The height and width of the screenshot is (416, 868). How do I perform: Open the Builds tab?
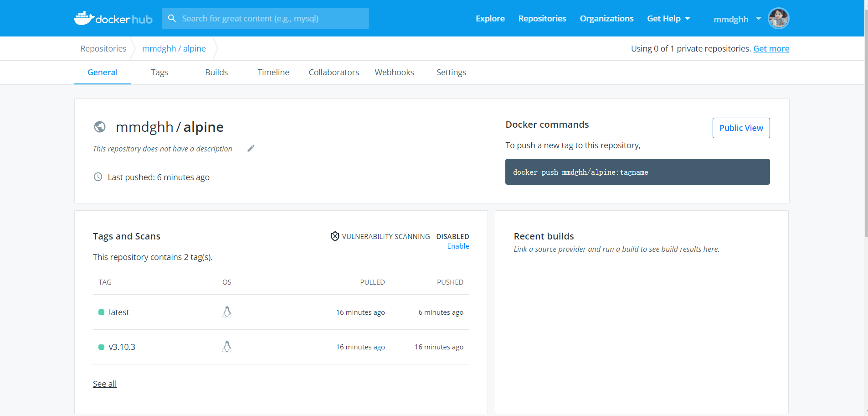pyautogui.click(x=216, y=73)
